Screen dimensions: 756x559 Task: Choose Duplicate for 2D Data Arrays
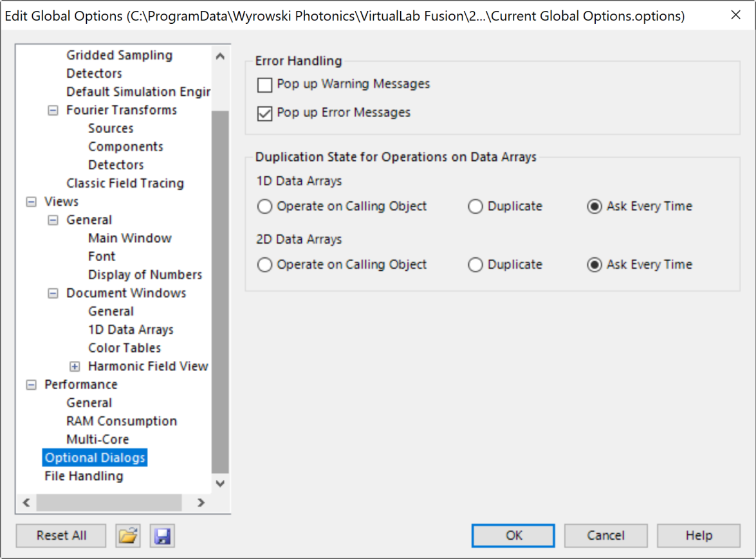click(x=475, y=264)
